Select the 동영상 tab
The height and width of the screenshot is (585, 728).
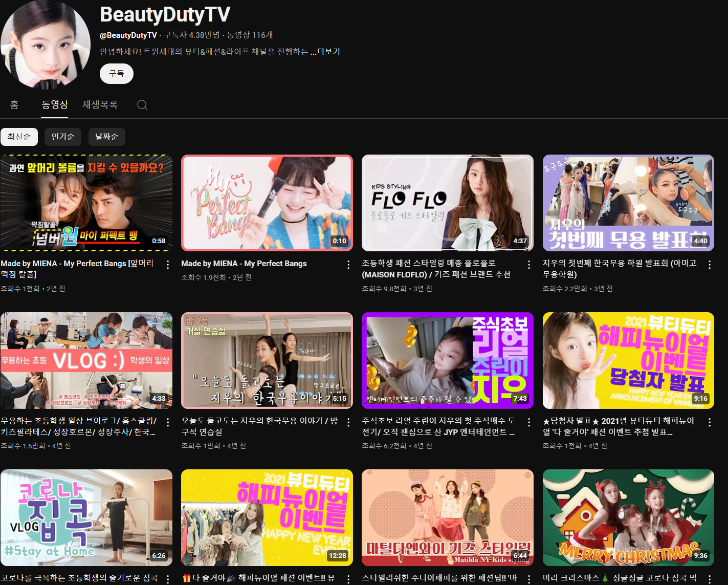[55, 105]
